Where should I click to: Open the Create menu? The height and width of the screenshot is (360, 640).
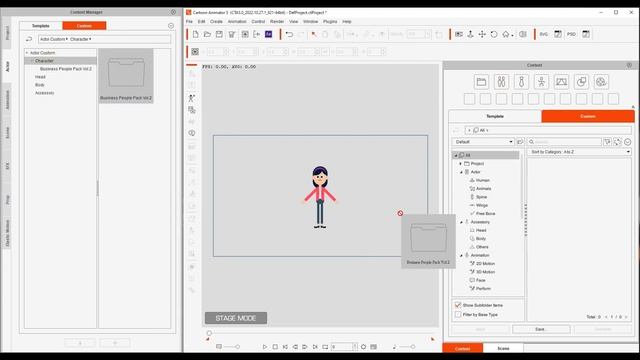click(x=216, y=21)
